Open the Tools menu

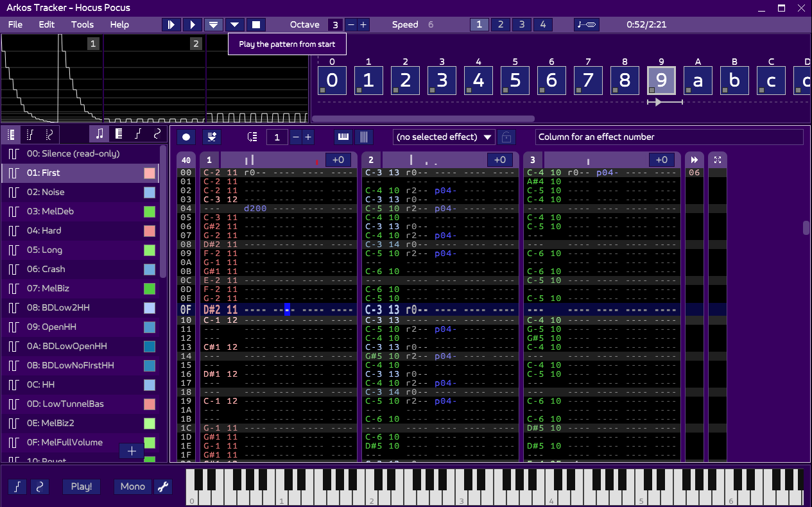coord(82,25)
